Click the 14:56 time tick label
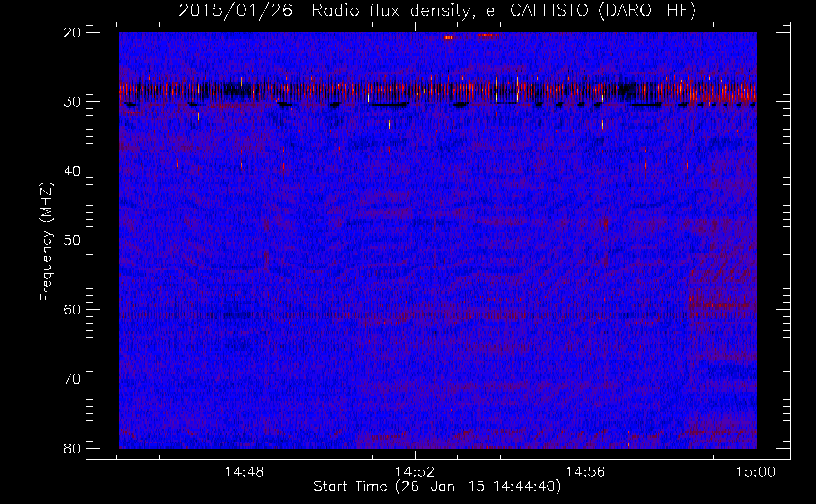The image size is (816, 504). click(585, 472)
